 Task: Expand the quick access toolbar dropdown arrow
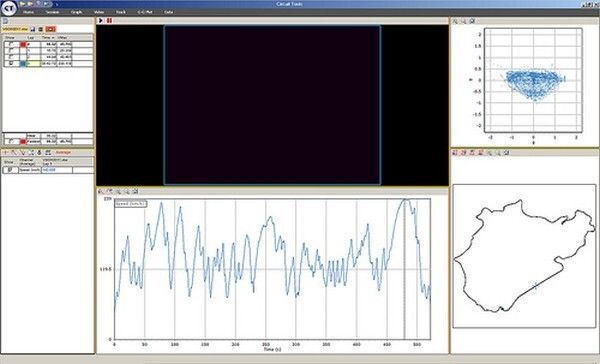point(57,5)
